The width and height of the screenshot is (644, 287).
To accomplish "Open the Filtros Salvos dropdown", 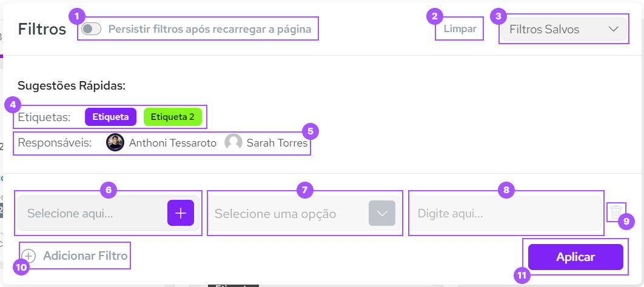I will click(x=565, y=29).
